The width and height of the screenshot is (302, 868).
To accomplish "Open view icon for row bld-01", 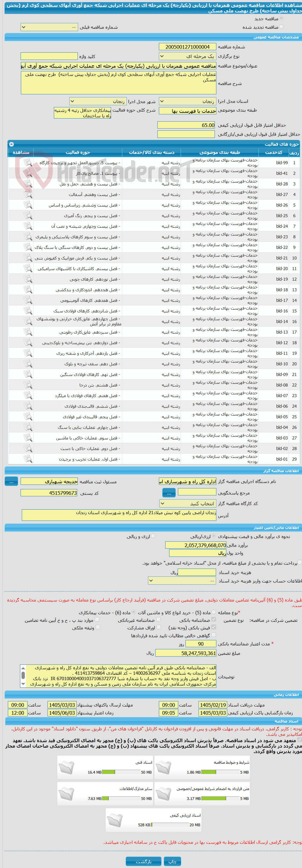I will (x=28, y=459).
